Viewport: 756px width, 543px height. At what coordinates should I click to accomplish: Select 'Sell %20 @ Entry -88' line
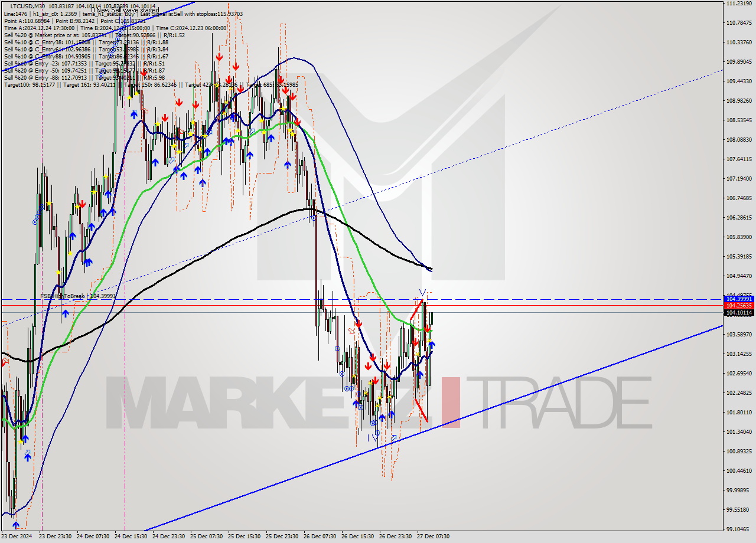(x=84, y=77)
